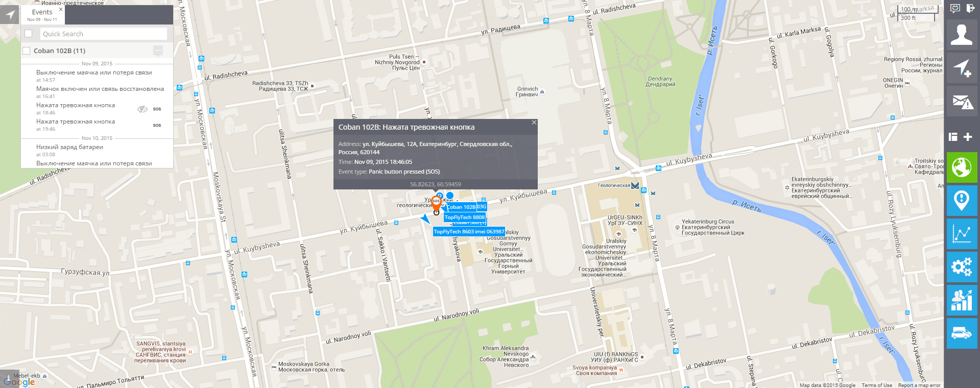Open the alert location pin icon
This screenshot has width=980, height=388.
click(x=962, y=200)
